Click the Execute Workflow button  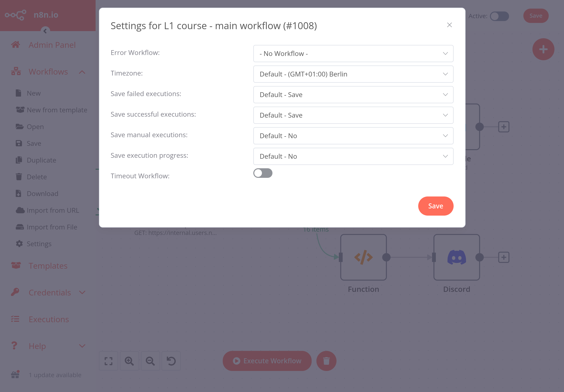click(x=267, y=360)
